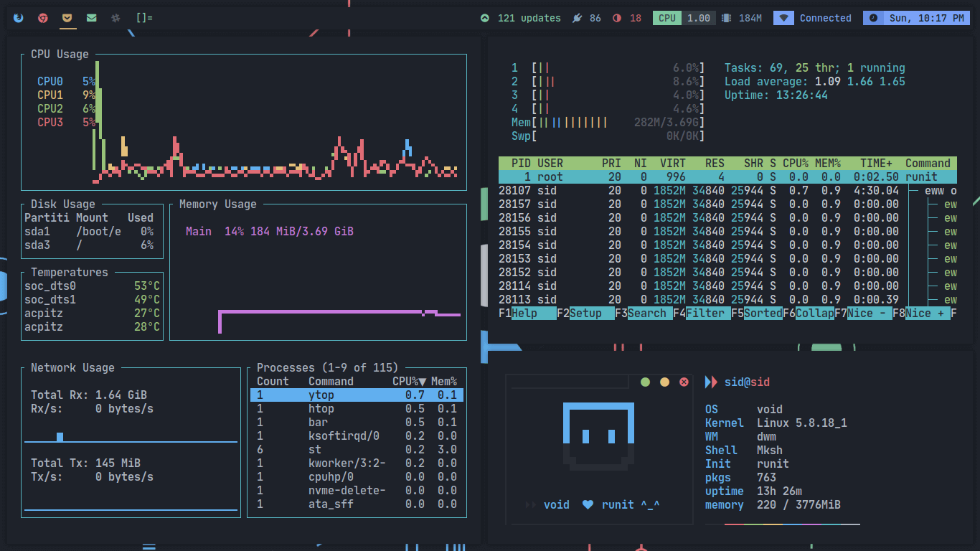Launch Chromium from the top bar

click(x=42, y=18)
